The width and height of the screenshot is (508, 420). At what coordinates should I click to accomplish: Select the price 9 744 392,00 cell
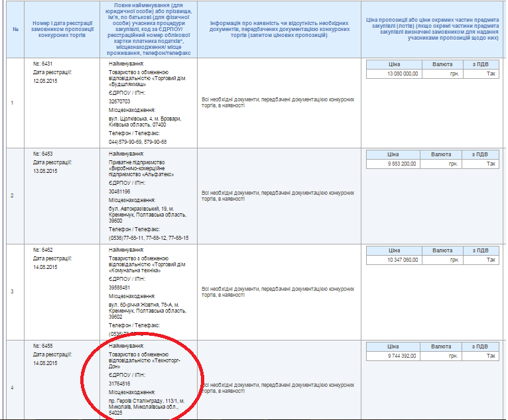coord(394,356)
